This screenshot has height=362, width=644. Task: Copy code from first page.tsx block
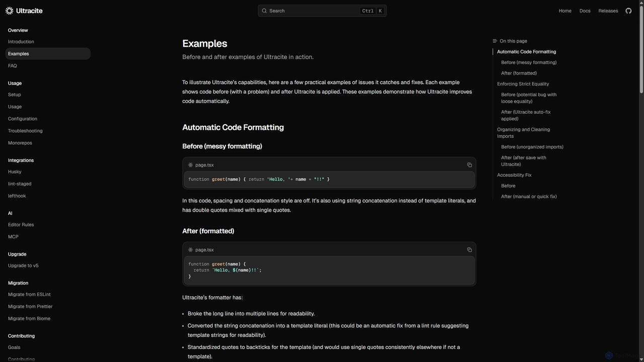pos(469,165)
